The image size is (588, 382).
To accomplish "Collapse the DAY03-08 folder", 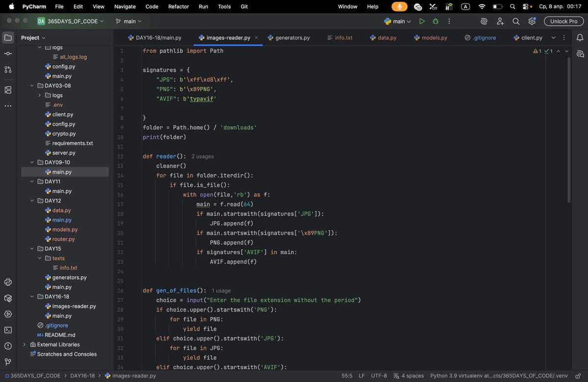I will tap(32, 86).
